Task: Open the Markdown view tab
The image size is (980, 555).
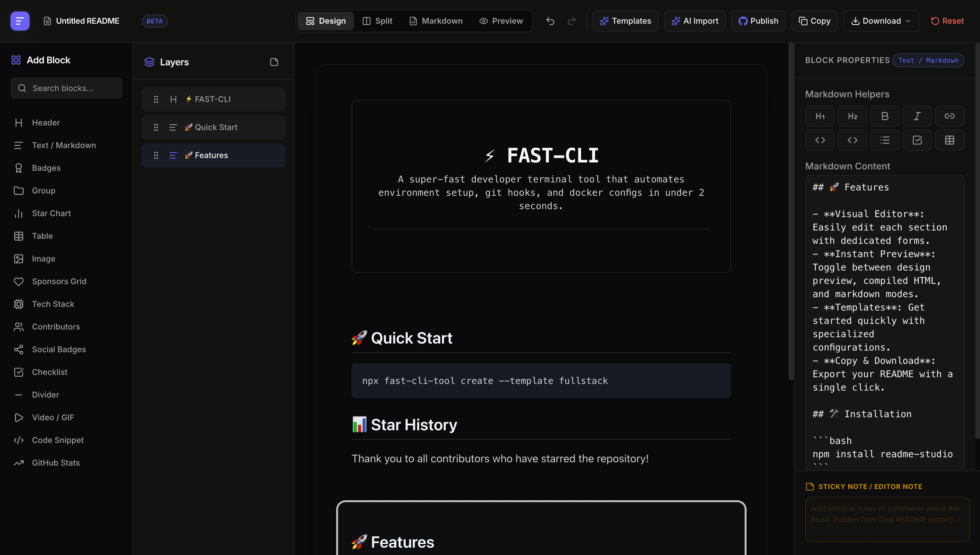Action: (436, 21)
